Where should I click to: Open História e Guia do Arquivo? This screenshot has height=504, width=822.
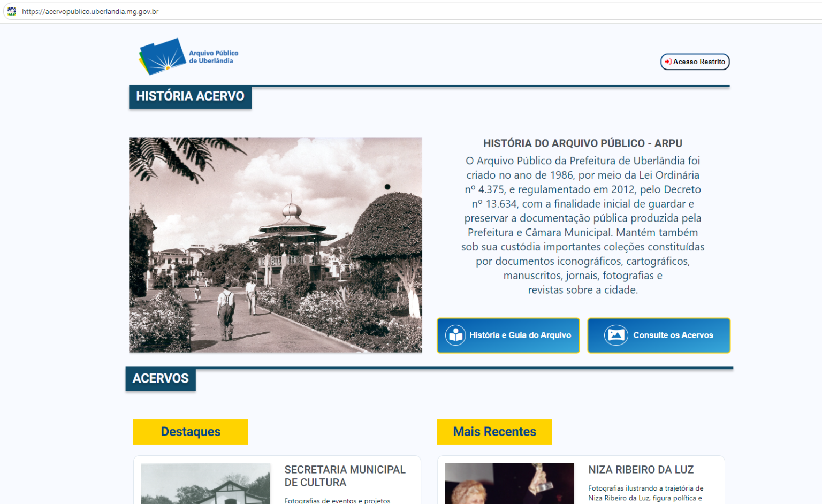click(x=508, y=335)
